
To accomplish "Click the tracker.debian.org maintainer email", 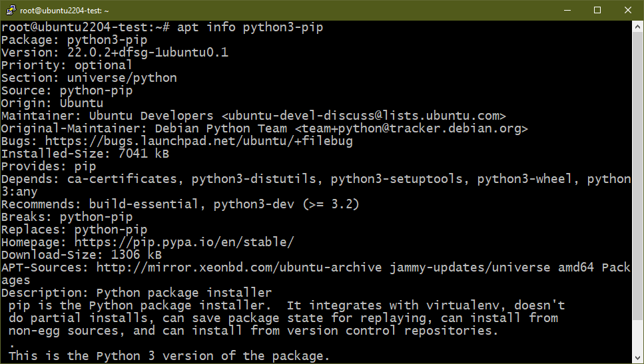I will click(411, 128).
